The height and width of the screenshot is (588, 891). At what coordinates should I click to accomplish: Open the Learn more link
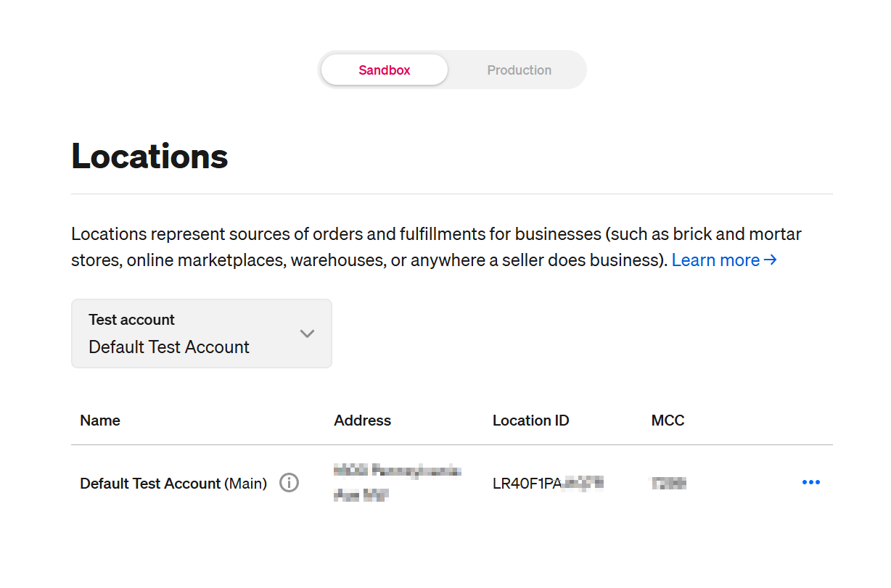pos(715,260)
